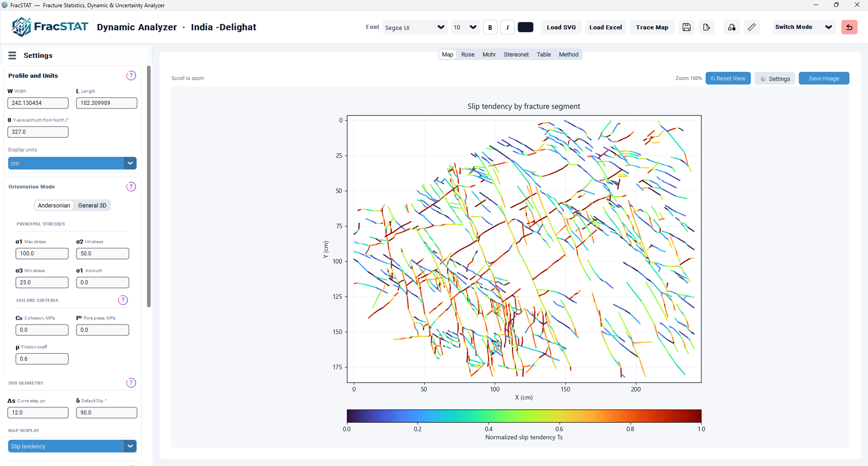The height and width of the screenshot is (466, 868).
Task: Open help for Failure Criteria
Action: click(x=123, y=300)
